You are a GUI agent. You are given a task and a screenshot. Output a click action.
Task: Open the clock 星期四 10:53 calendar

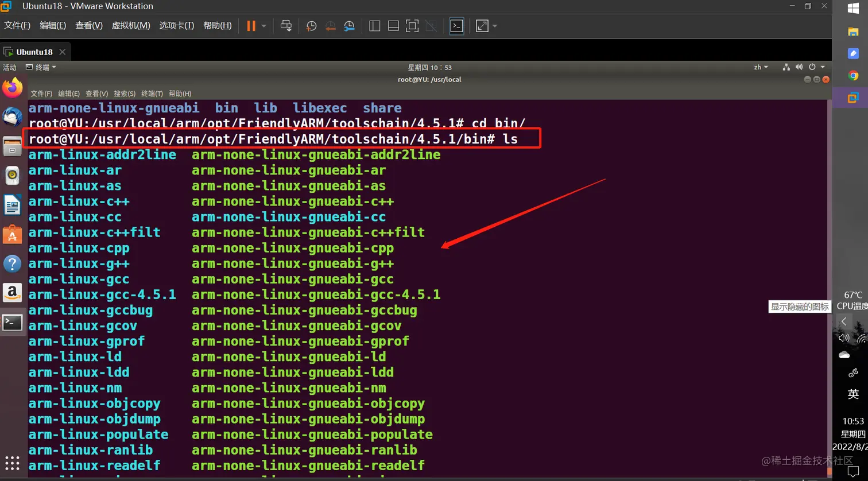429,67
